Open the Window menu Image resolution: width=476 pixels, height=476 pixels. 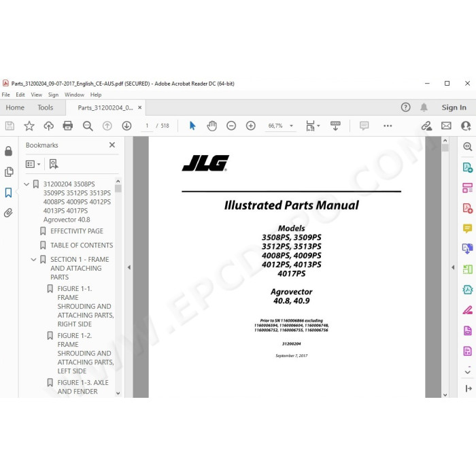(74, 95)
